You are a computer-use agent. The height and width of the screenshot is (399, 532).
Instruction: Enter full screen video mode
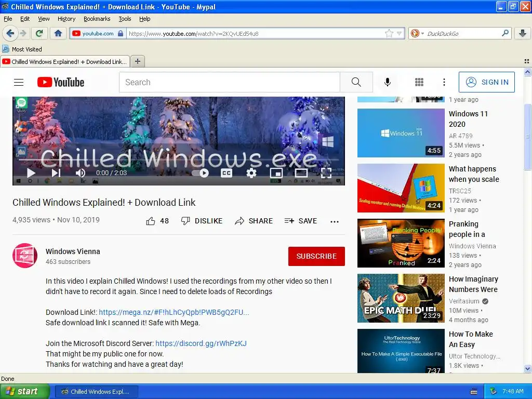pyautogui.click(x=326, y=173)
